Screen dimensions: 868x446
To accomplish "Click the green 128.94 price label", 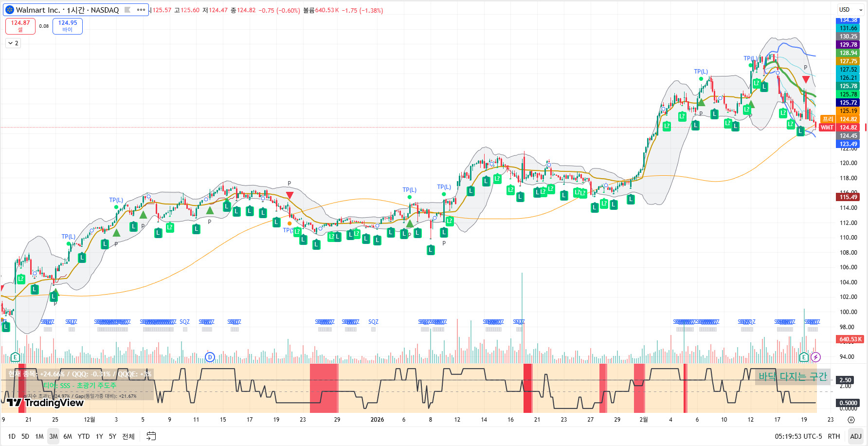I will (x=849, y=53).
